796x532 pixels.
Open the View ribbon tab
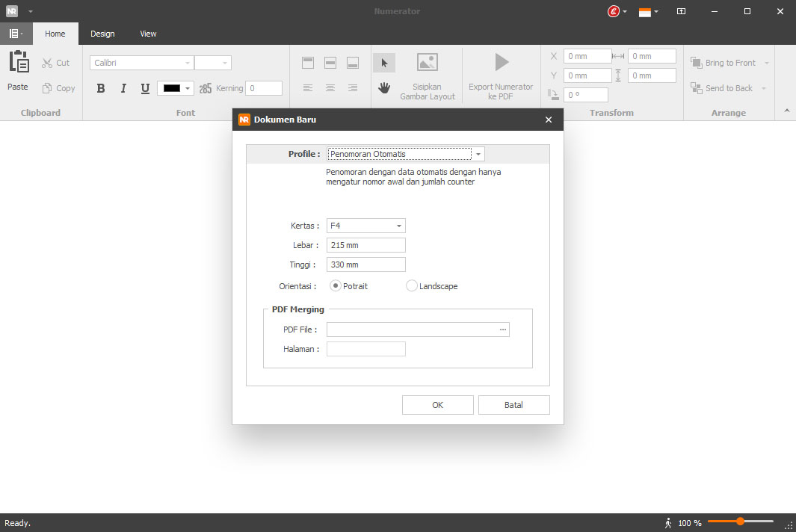click(148, 34)
